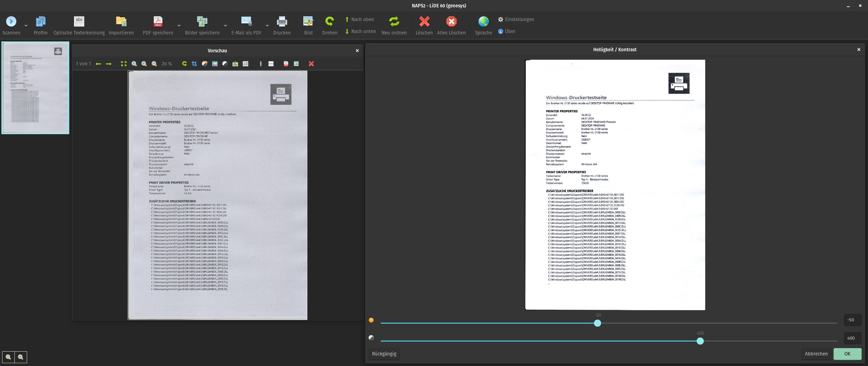Click the brightness sun icon beside the slider
The width and height of the screenshot is (868, 366).
coord(371,320)
